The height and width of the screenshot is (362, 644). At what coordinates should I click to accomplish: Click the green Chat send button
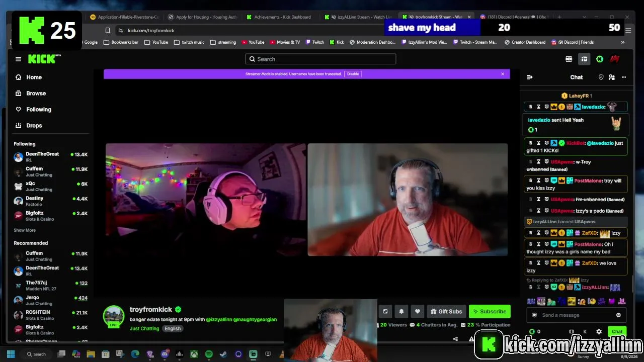pos(617,331)
